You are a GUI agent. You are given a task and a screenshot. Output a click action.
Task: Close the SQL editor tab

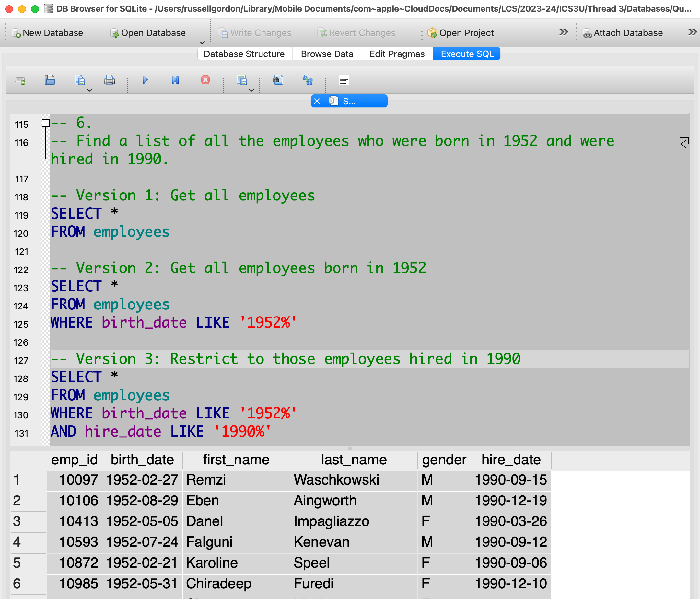coord(317,101)
